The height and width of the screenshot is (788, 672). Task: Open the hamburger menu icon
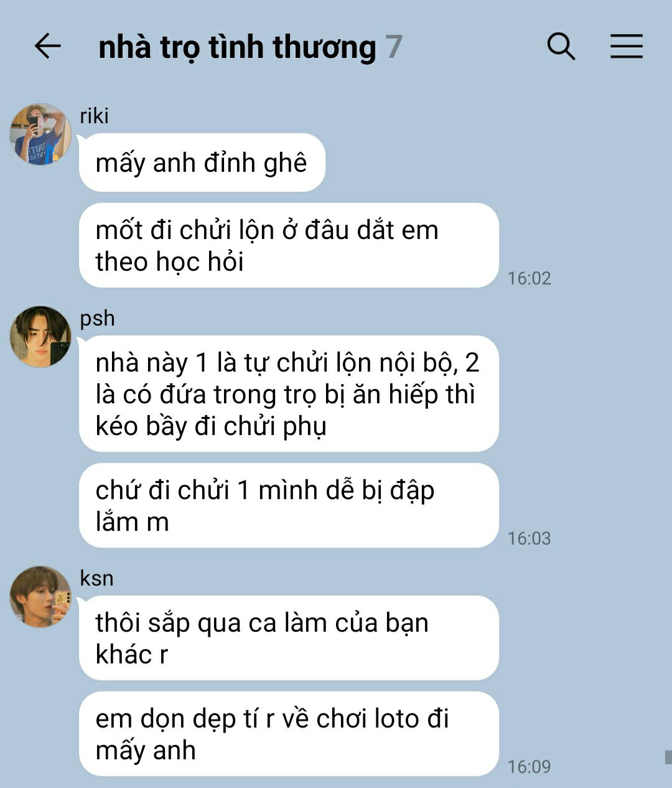pos(626,47)
